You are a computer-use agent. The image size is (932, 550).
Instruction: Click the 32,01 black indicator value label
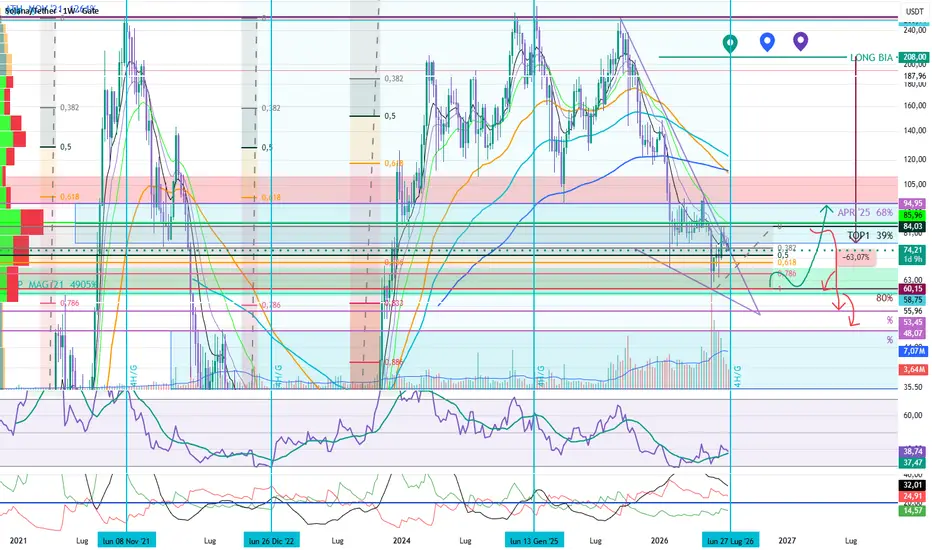(914, 485)
